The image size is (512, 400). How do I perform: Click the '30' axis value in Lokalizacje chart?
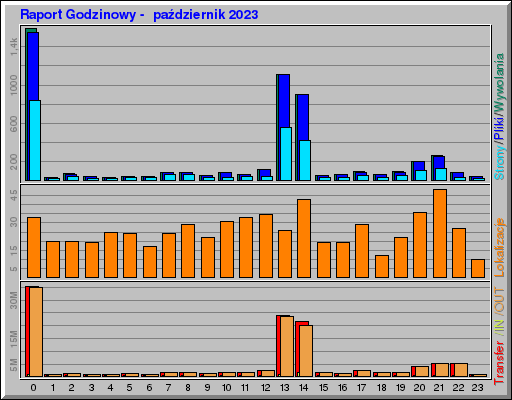click(x=14, y=222)
